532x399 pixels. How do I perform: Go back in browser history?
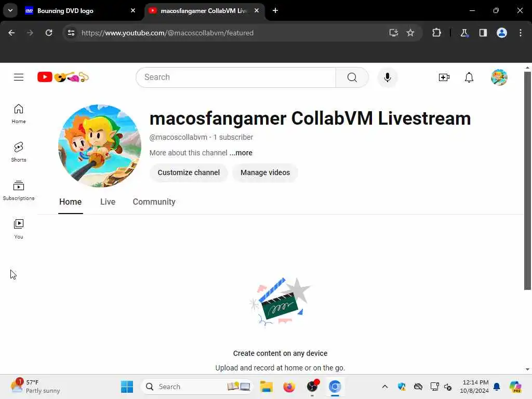pos(11,33)
